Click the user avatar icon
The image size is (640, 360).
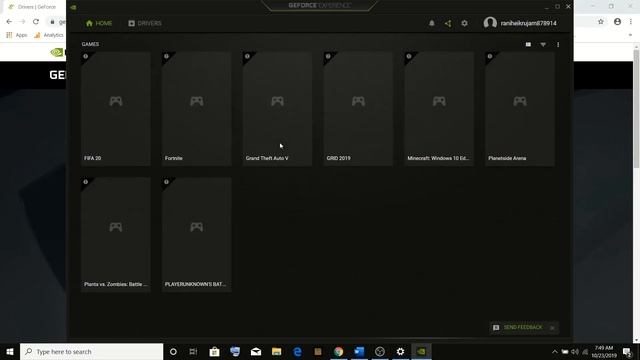click(490, 23)
